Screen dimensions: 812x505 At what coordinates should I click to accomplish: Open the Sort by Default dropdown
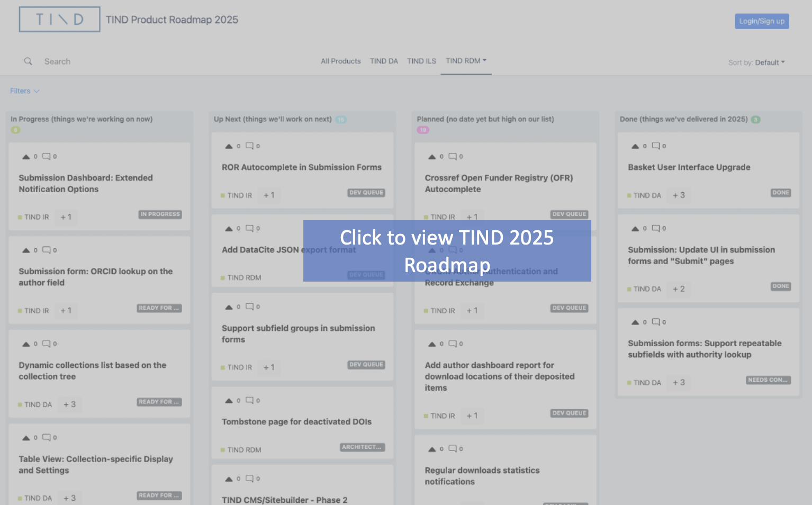[x=769, y=62]
